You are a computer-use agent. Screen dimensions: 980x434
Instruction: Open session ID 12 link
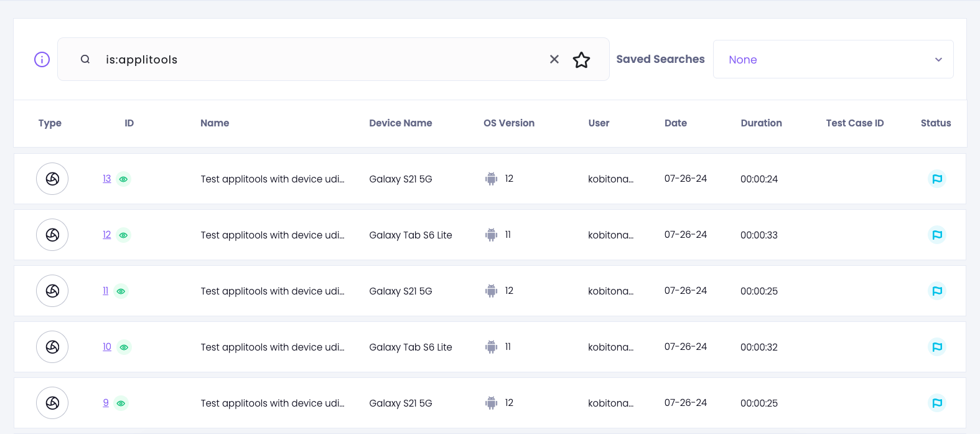pos(107,235)
